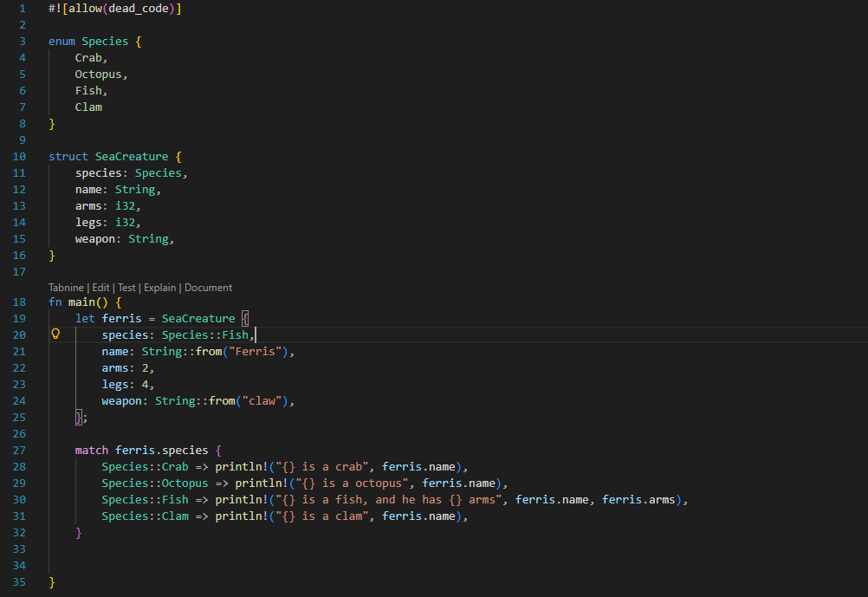Viewport: 868px width, 597px height.
Task: Click the 'Crab,' enum variant
Action: click(x=91, y=57)
